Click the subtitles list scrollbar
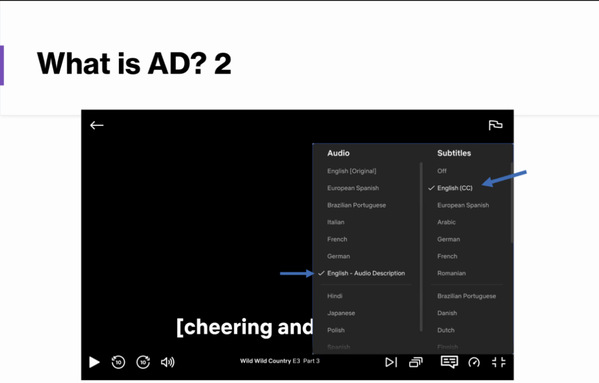Viewport: 599px width, 383px height. (x=512, y=202)
